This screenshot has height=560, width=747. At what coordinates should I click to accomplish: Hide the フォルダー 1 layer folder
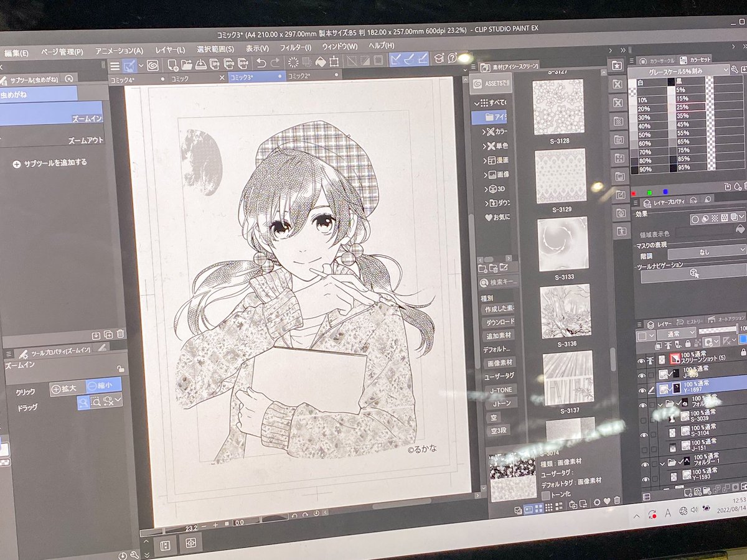click(645, 464)
